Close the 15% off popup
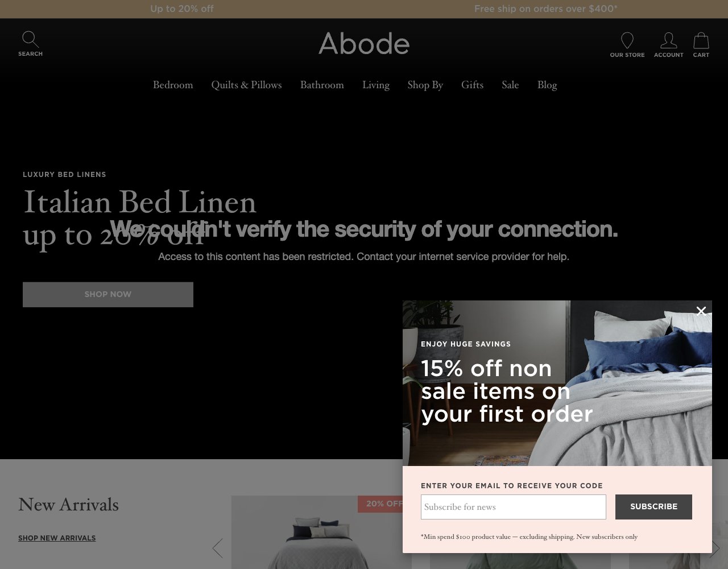Image resolution: width=728 pixels, height=569 pixels. [701, 311]
